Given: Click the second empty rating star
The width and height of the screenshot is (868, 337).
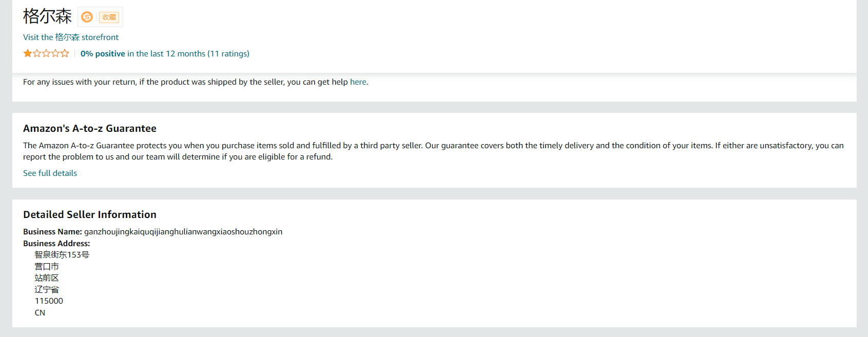Looking at the screenshot, I should coord(37,53).
